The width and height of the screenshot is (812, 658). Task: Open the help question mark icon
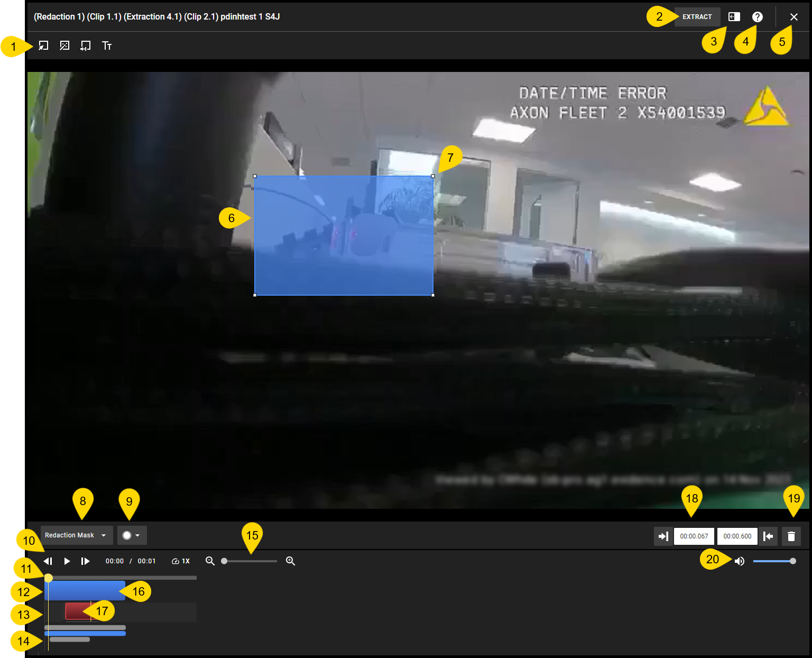tap(758, 16)
